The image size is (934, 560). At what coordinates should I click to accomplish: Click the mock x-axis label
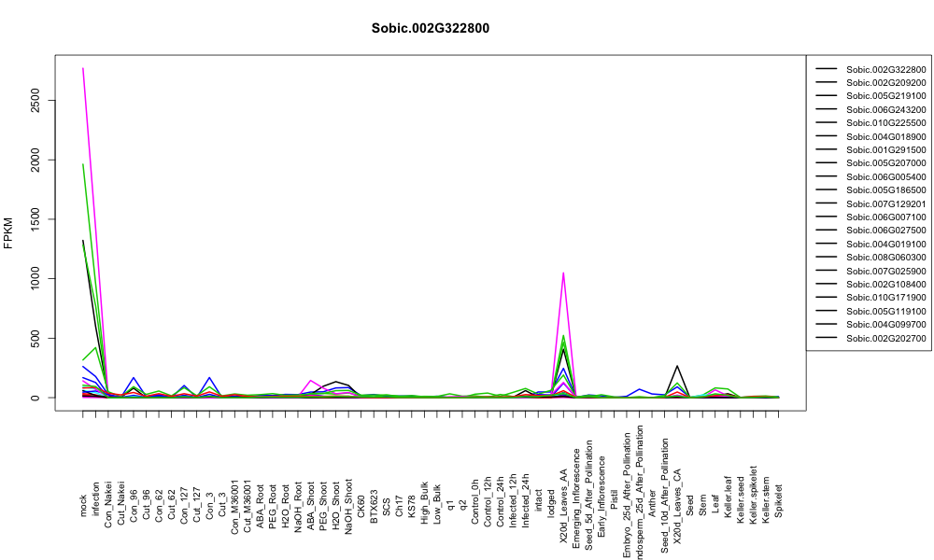point(83,506)
